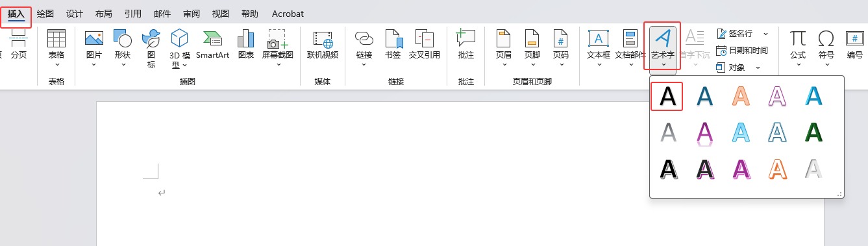The height and width of the screenshot is (246, 868).
Task: Choose the bright blue gradient WordArt style
Action: (x=813, y=96)
